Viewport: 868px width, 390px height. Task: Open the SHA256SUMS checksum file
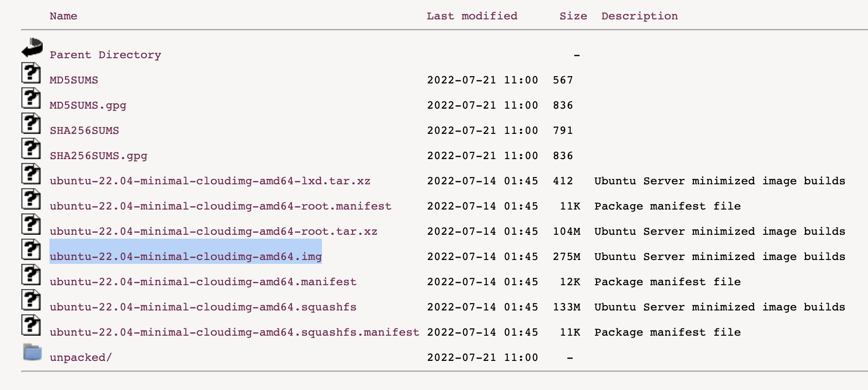(x=84, y=130)
